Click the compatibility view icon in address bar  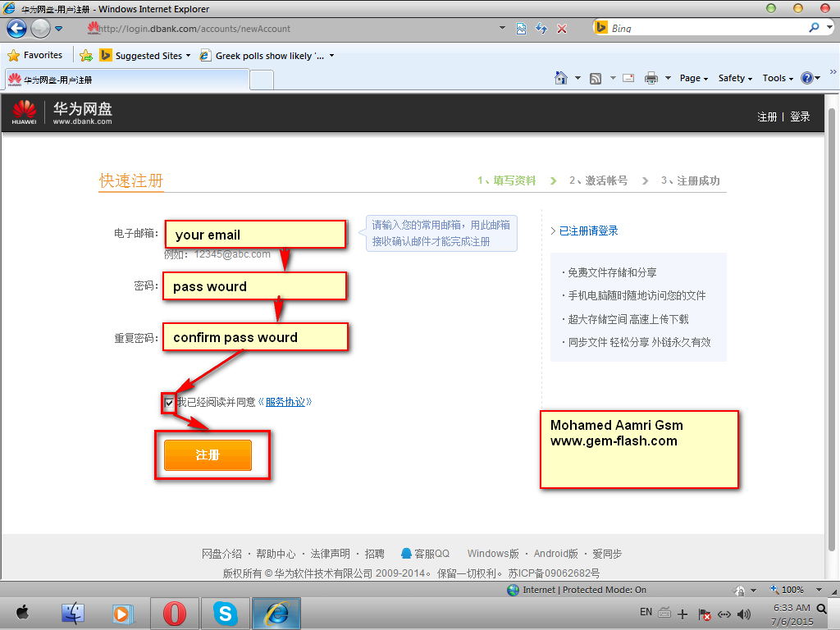pos(521,29)
